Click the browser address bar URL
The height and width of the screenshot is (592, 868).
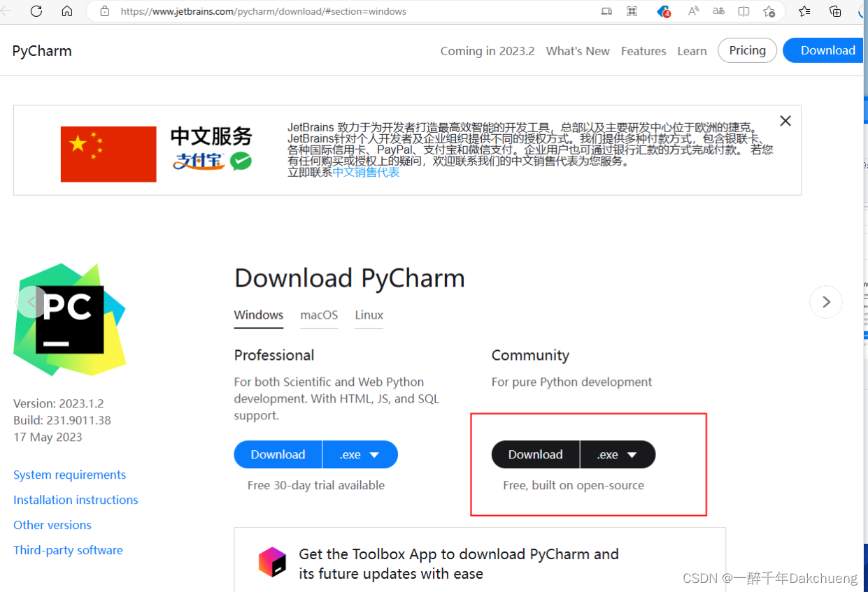pyautogui.click(x=263, y=11)
